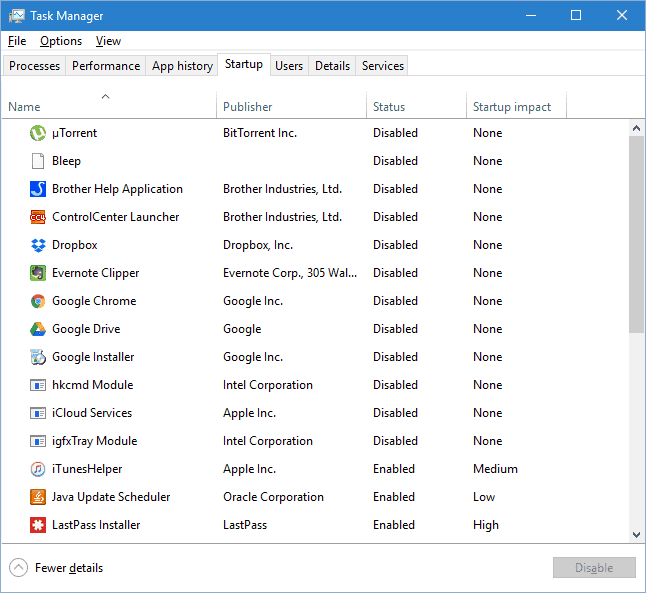Select the Dropbox entry name
The width and height of the screenshot is (646, 593).
click(75, 245)
